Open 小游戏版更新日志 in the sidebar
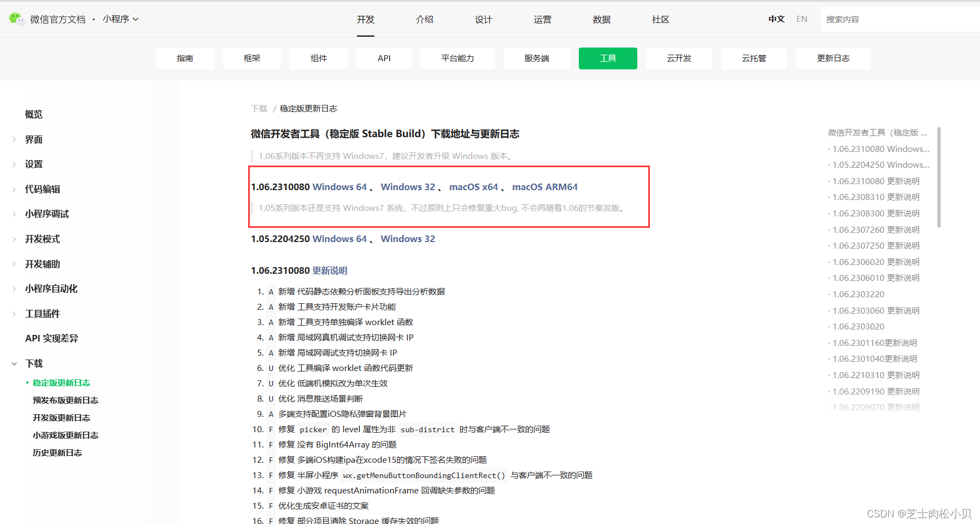 [66, 435]
